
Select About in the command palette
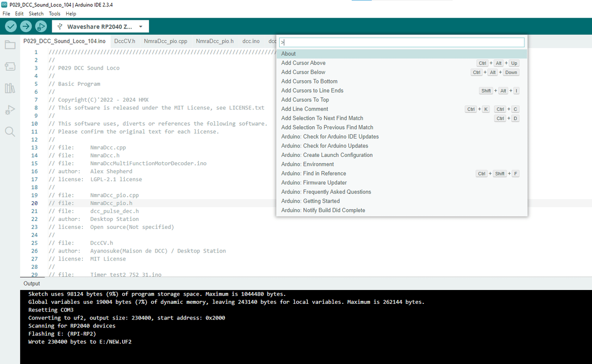pyautogui.click(x=402, y=54)
